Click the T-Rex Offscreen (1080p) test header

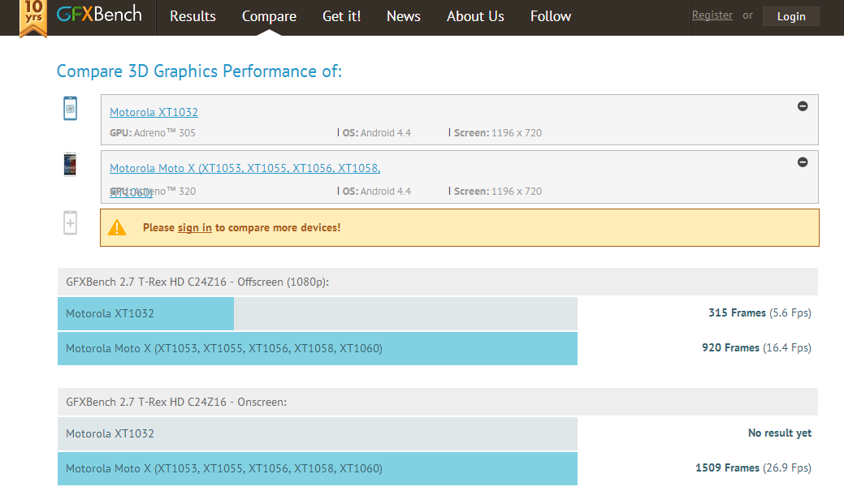(x=438, y=282)
